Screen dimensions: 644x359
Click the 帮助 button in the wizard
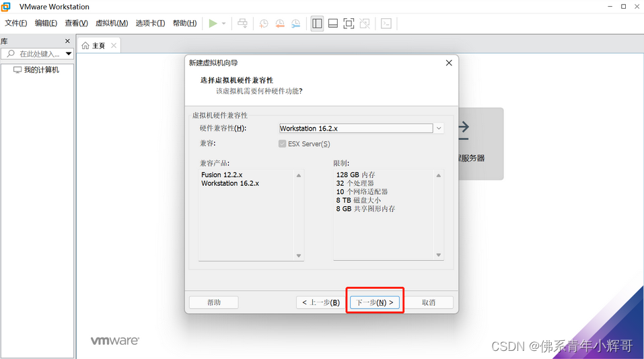[213, 302]
